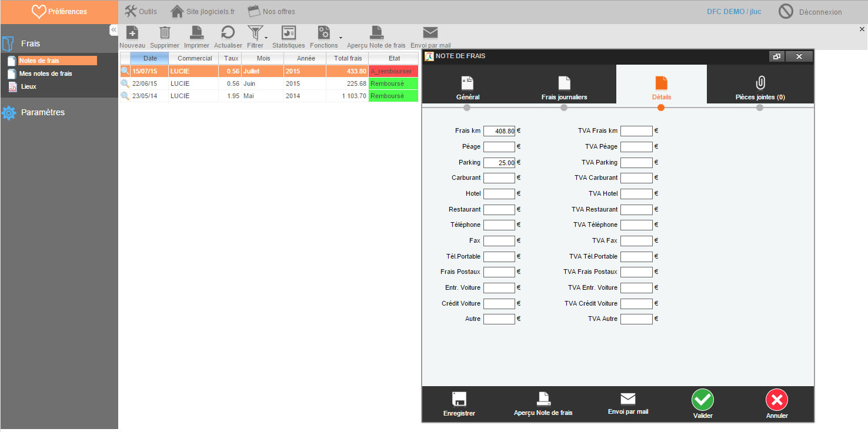Expand the Fonctions dropdown arrow
The width and height of the screenshot is (868, 432).
tap(340, 38)
